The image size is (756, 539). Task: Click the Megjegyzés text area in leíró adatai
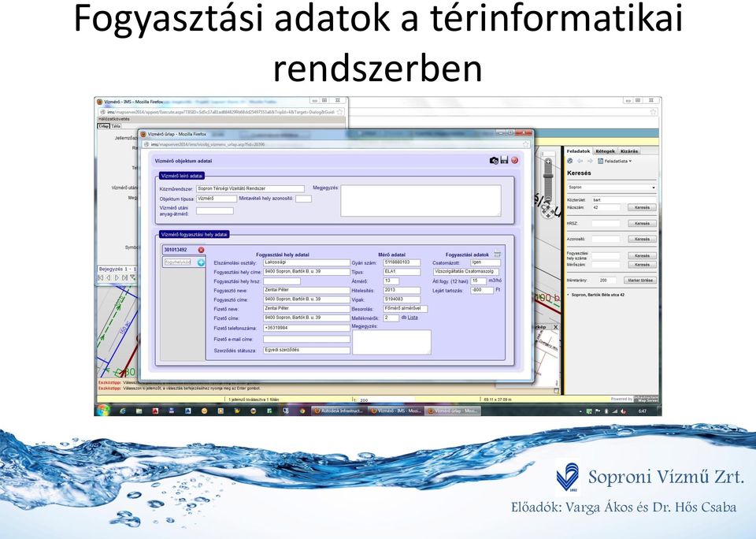421,201
